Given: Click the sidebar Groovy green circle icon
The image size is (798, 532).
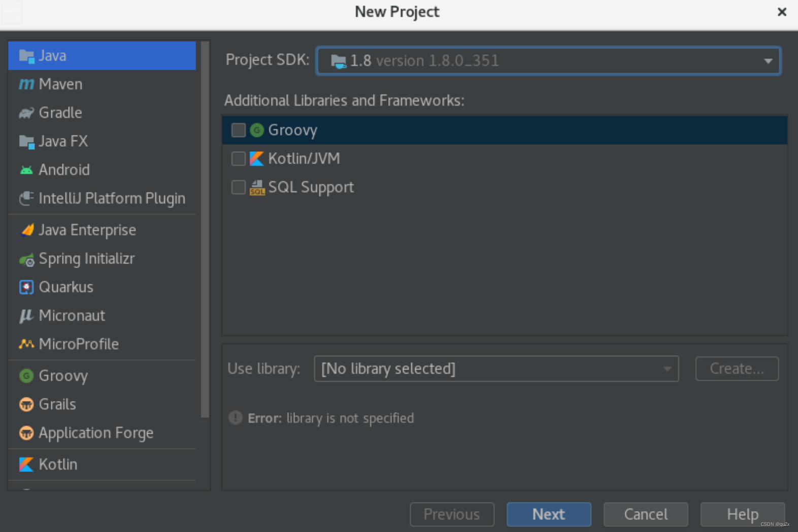Looking at the screenshot, I should [x=26, y=376].
